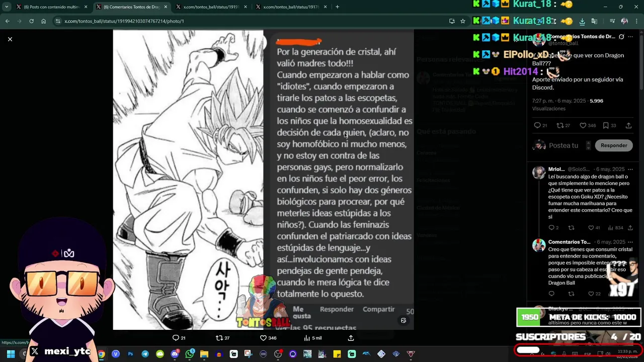Switch to the Comentarios Tontos de Drag tab
Viewport: 644px width, 362px height.
pyautogui.click(x=132, y=7)
